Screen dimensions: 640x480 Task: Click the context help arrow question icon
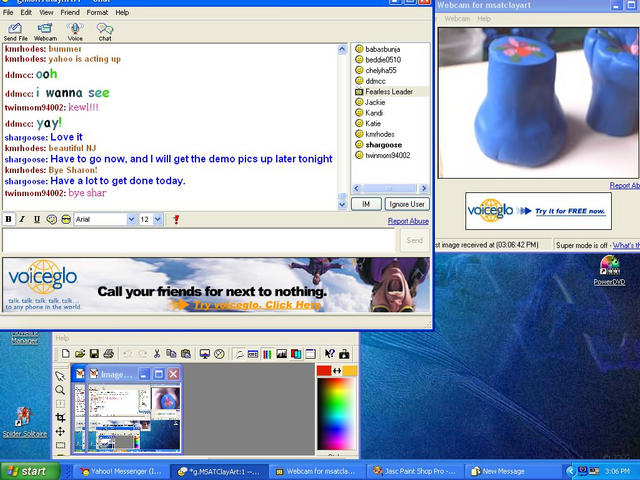(329, 354)
